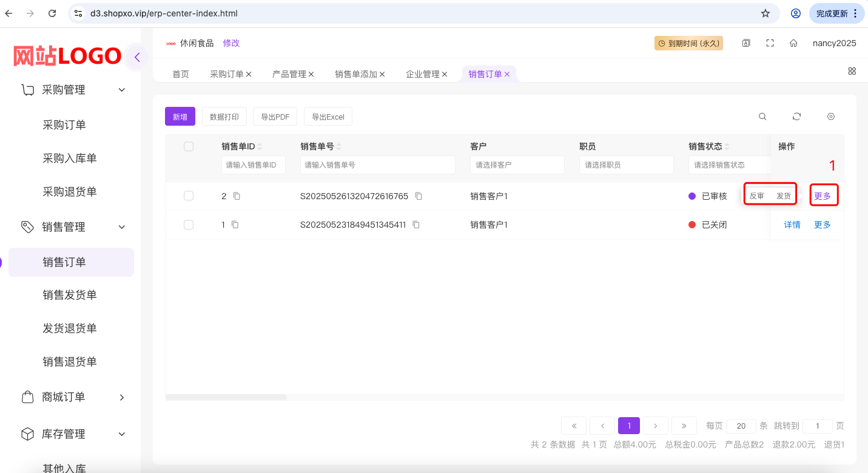
Task: Toggle fullscreen mode icon in header
Action: (770, 43)
